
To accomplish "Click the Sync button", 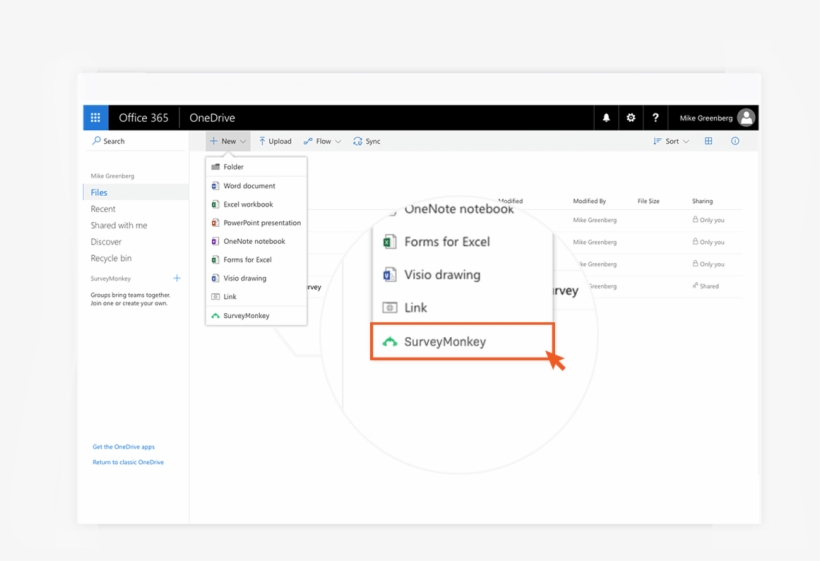I will tap(367, 141).
